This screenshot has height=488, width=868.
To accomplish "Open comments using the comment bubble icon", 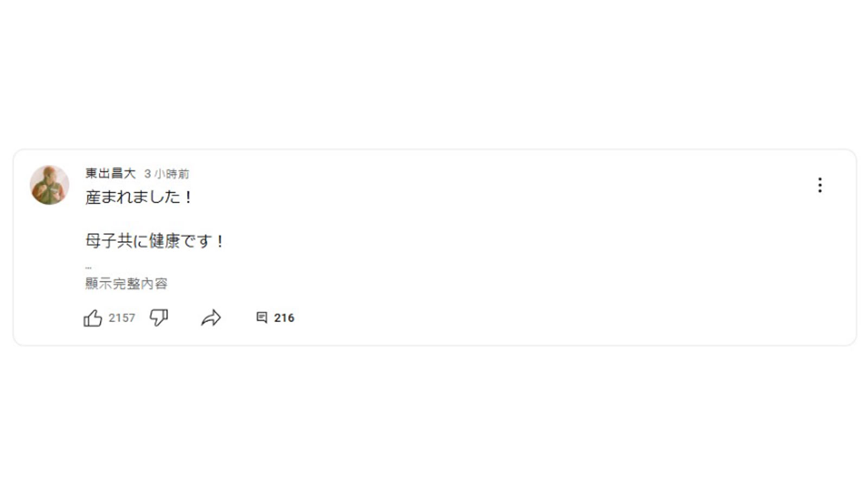I will (x=261, y=318).
